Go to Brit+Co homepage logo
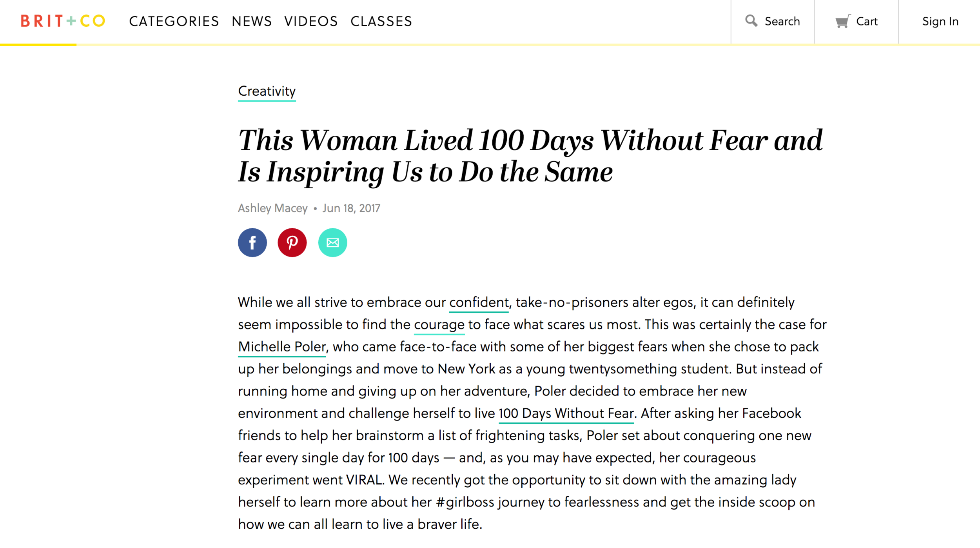980x548 pixels. [63, 21]
